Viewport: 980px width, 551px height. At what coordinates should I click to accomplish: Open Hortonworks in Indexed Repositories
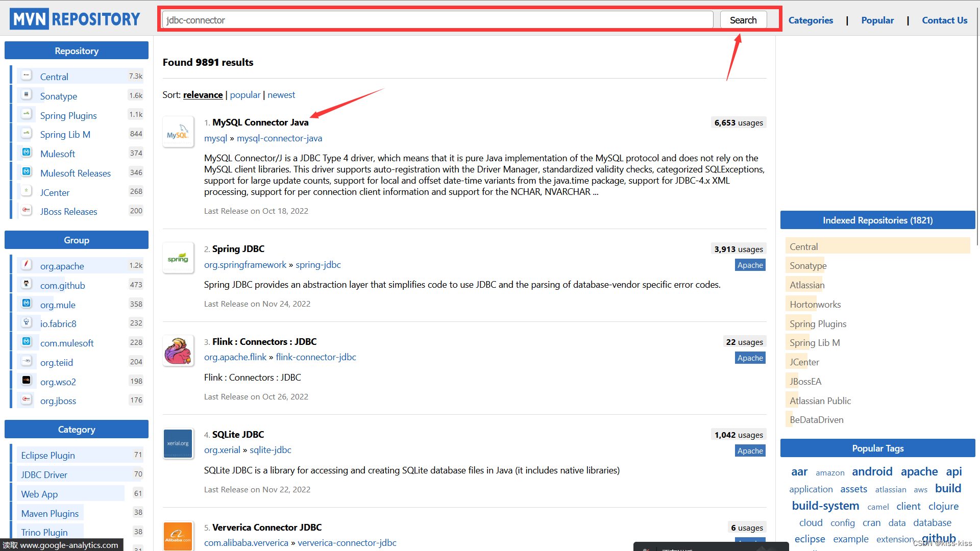pyautogui.click(x=815, y=305)
